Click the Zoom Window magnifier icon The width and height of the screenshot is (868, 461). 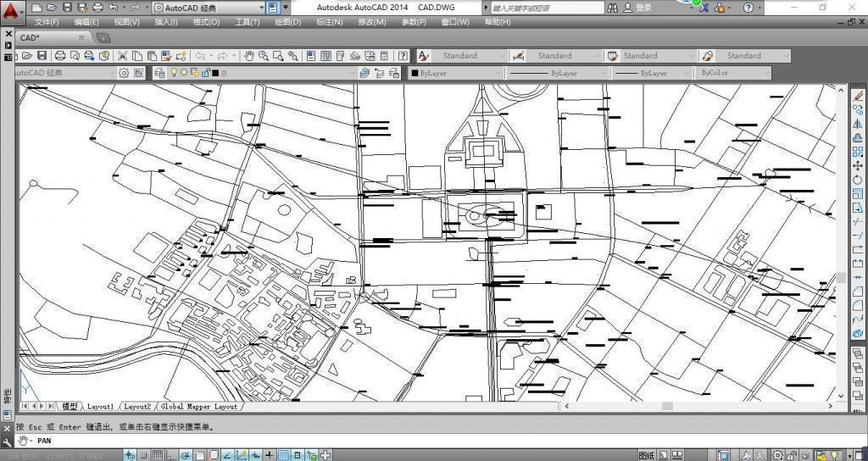[278, 56]
